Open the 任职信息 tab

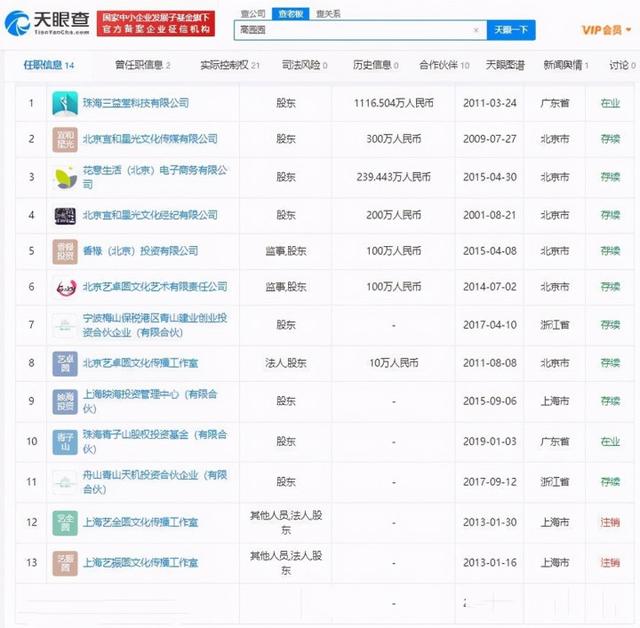49,65
